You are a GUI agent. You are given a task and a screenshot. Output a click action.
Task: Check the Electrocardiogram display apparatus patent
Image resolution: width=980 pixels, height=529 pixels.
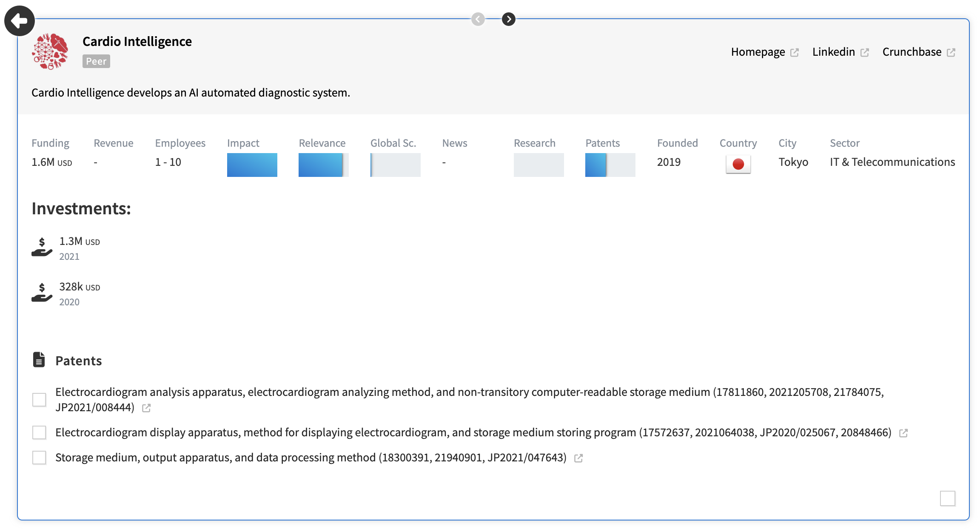pyautogui.click(x=39, y=432)
